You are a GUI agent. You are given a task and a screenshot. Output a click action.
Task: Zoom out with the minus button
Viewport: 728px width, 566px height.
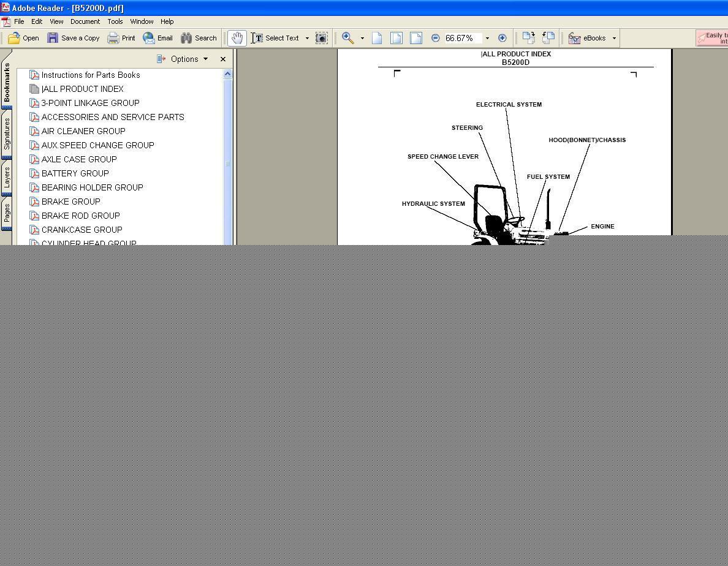coord(436,38)
